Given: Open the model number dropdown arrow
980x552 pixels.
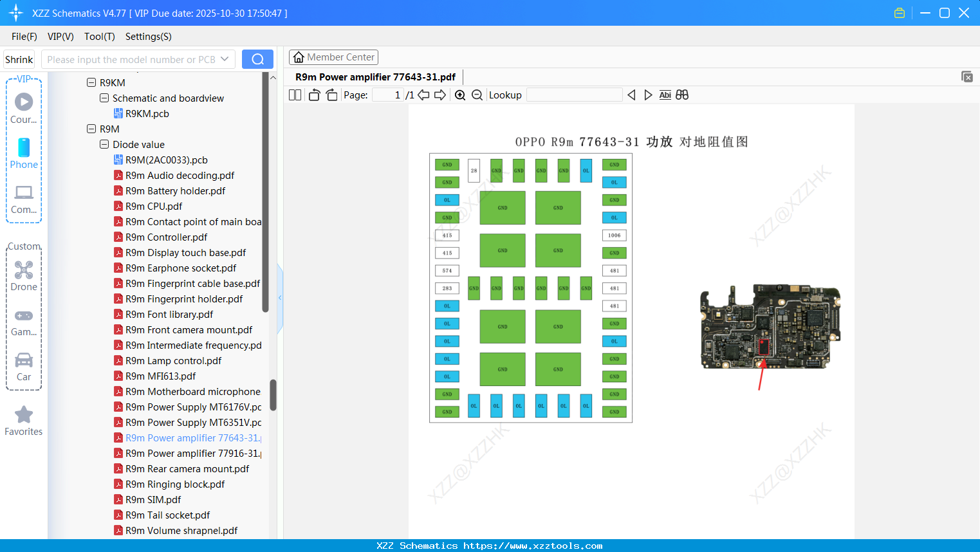Looking at the screenshot, I should coord(225,59).
